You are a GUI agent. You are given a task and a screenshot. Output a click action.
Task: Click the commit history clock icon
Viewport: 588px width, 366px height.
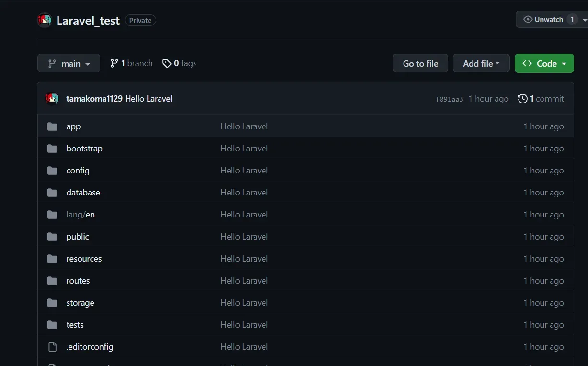click(x=522, y=99)
